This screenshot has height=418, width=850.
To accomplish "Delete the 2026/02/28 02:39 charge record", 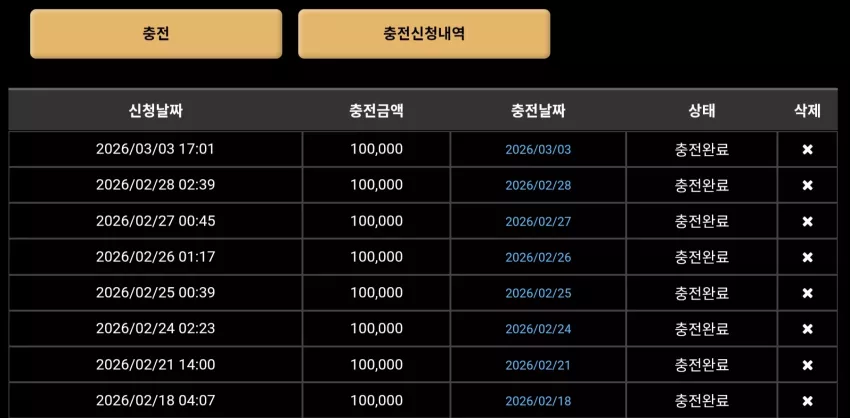I will point(807,185).
